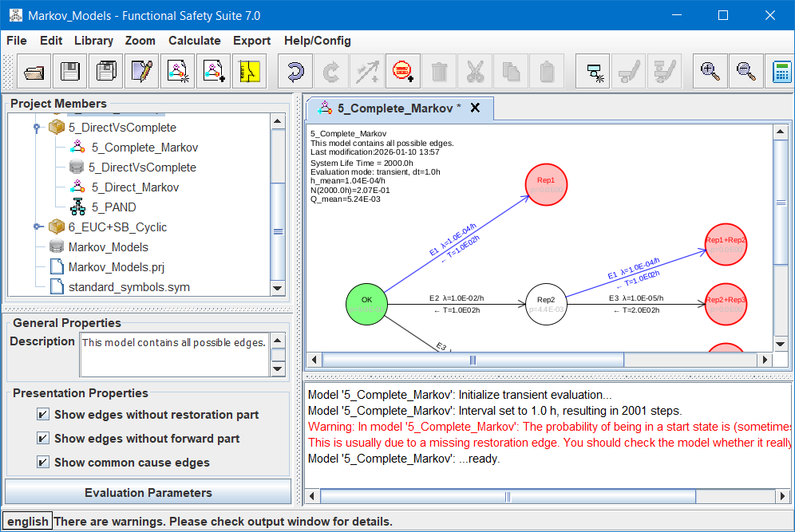Click the yellow fault tree icon
Viewport: 795px width, 532px height.
tap(249, 72)
